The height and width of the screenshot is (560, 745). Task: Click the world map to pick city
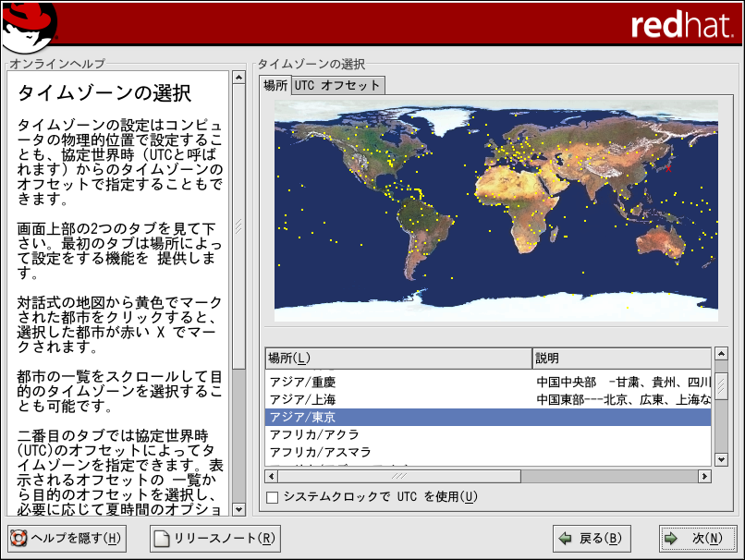point(495,211)
